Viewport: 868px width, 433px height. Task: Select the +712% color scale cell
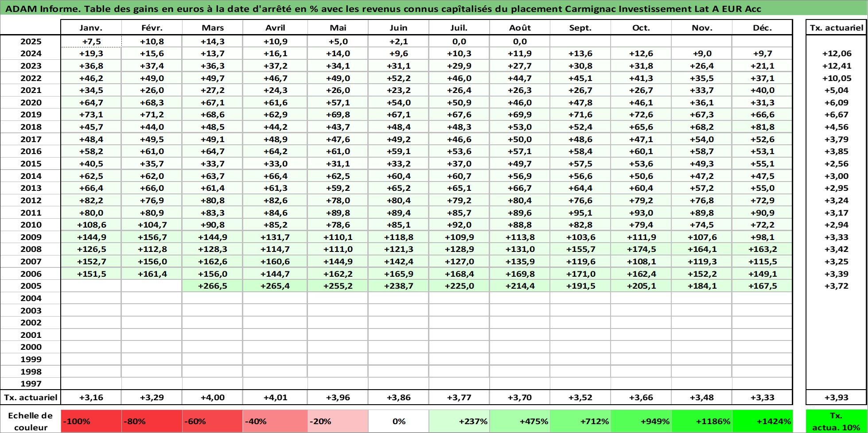(580, 421)
